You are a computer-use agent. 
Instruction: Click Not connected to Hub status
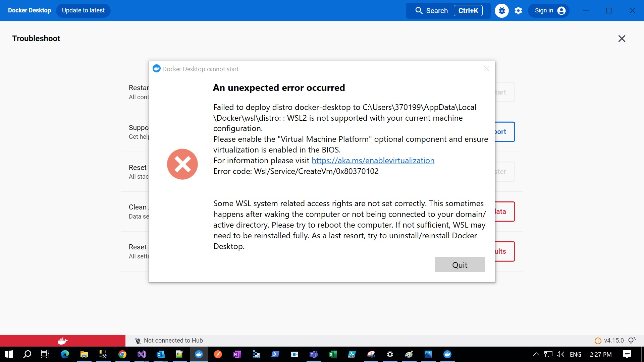pyautogui.click(x=169, y=341)
